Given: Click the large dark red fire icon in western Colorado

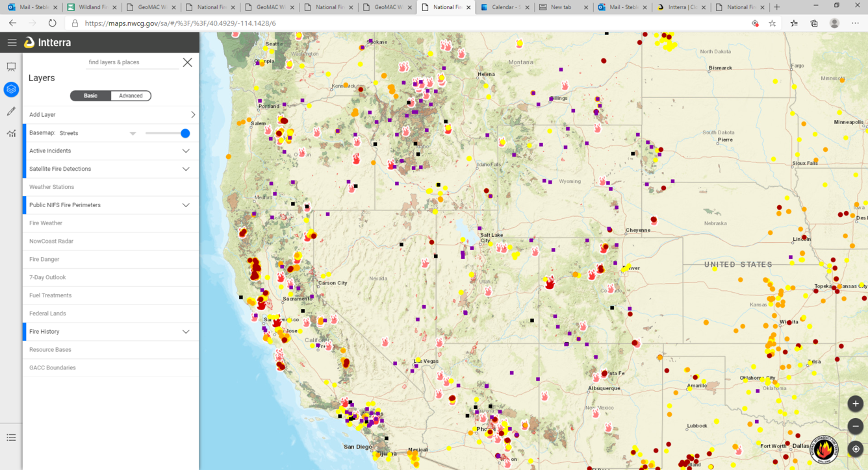Looking at the screenshot, I should (550, 282).
